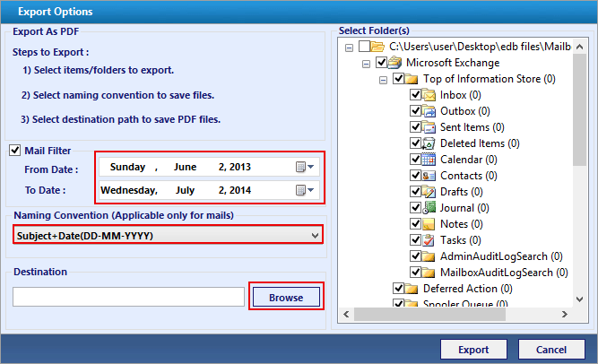Screen dimensions: 598x364
Task: Click the Drafts folder icon
Action: click(x=429, y=192)
